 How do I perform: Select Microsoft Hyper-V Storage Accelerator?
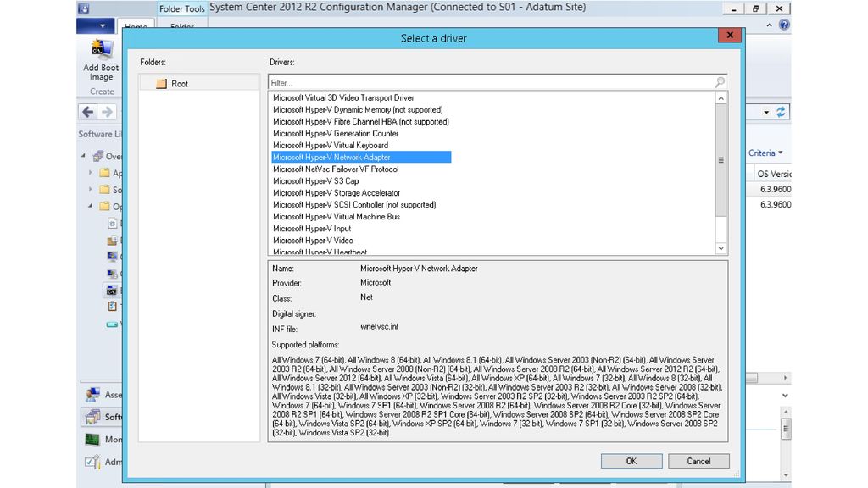[x=336, y=193]
